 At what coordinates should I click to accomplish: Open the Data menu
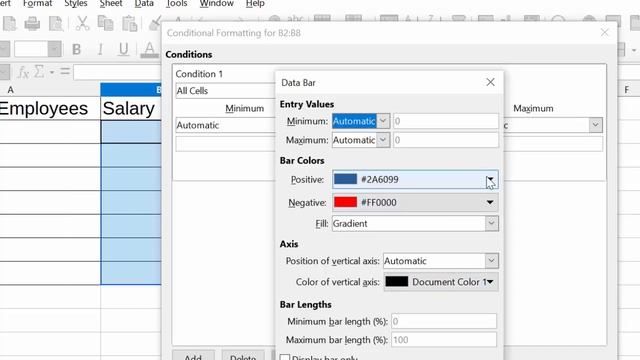(x=144, y=4)
